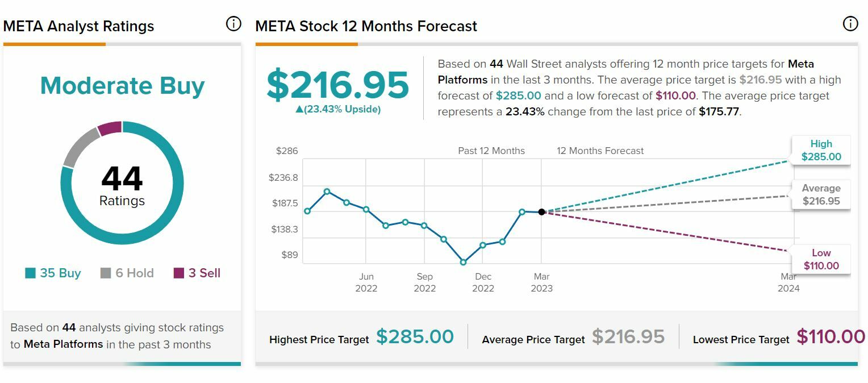Click the teal Buy legend square
This screenshot has width=868, height=383.
pyautogui.click(x=31, y=273)
